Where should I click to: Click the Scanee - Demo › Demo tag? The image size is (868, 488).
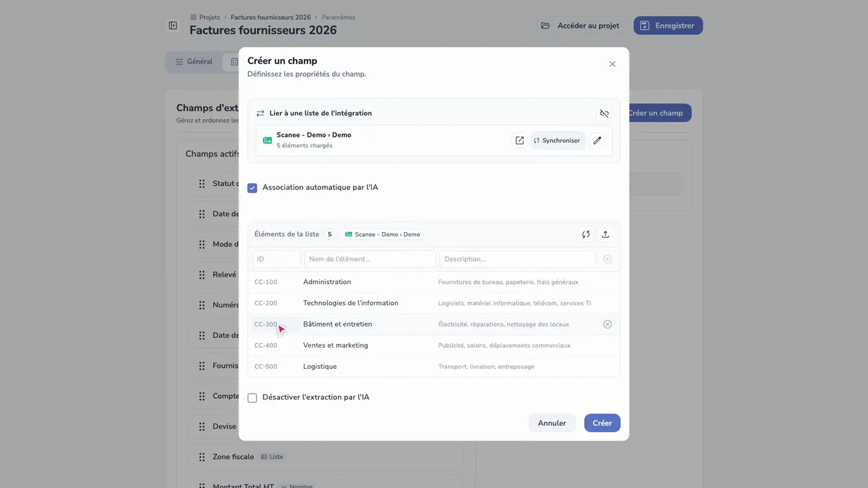tap(382, 234)
